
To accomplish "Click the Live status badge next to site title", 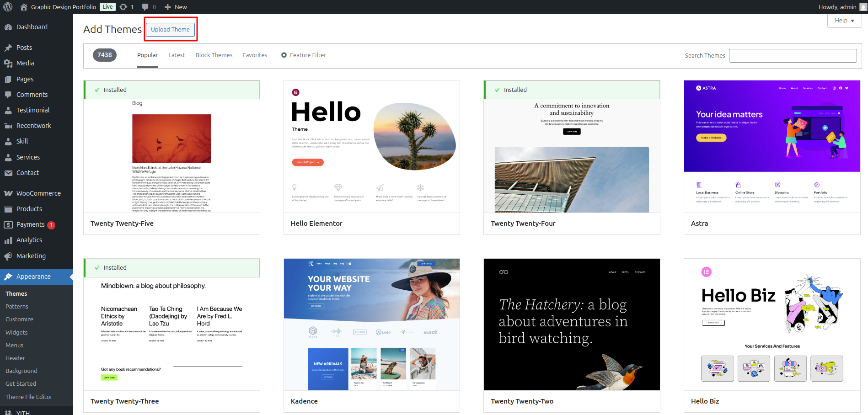I will click(107, 7).
